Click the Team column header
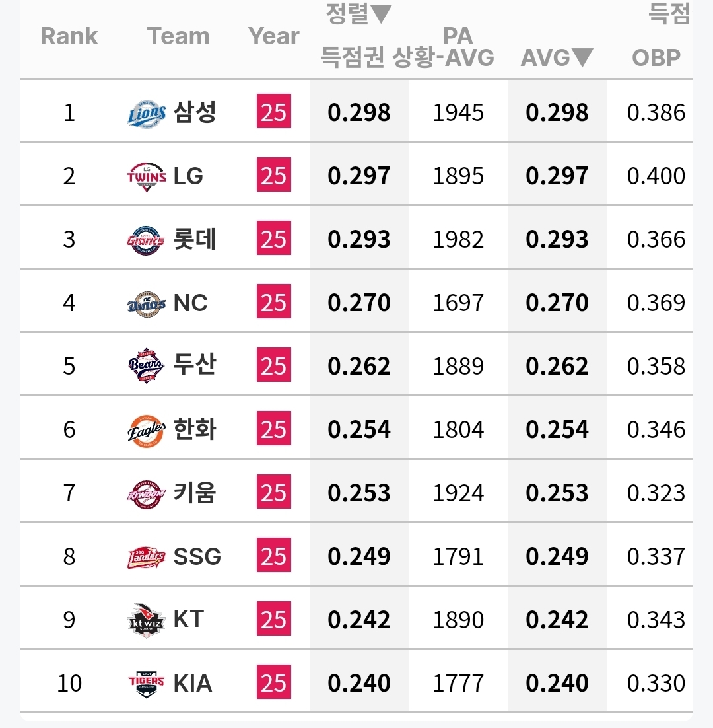 point(178,36)
